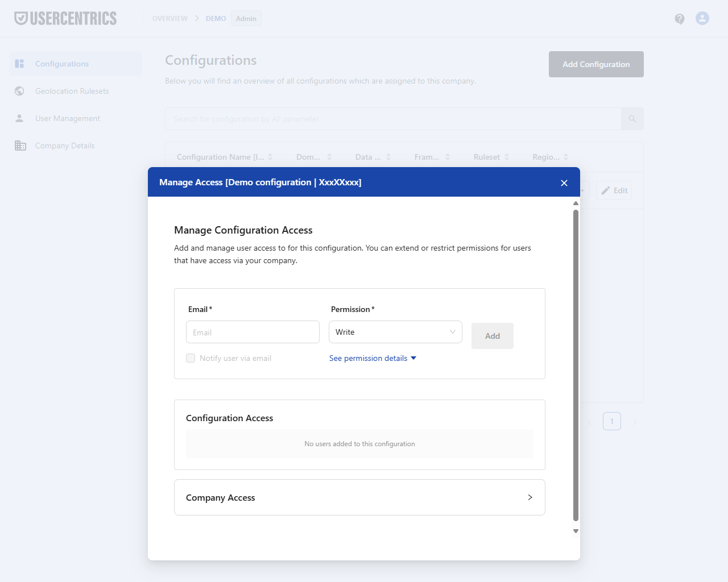
Task: Sort by Data column arrows
Action: pyautogui.click(x=388, y=157)
